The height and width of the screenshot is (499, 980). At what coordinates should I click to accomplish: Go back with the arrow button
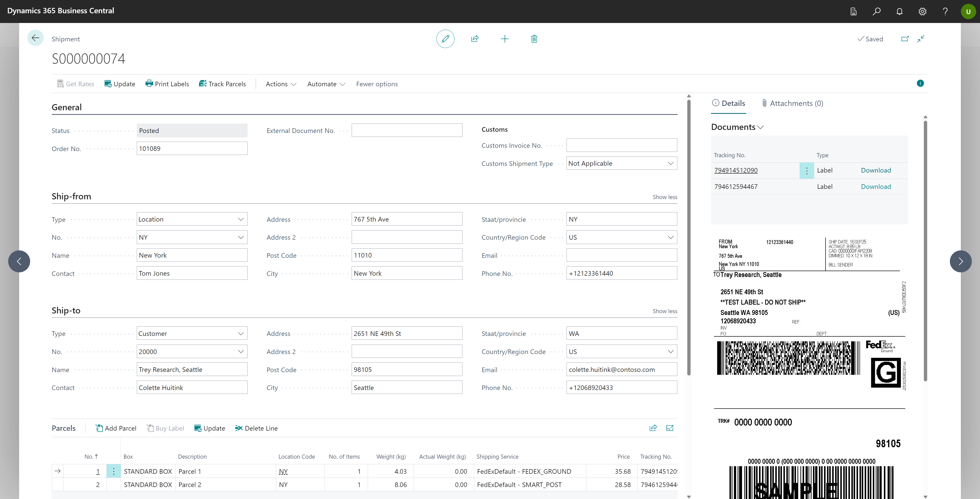point(35,38)
